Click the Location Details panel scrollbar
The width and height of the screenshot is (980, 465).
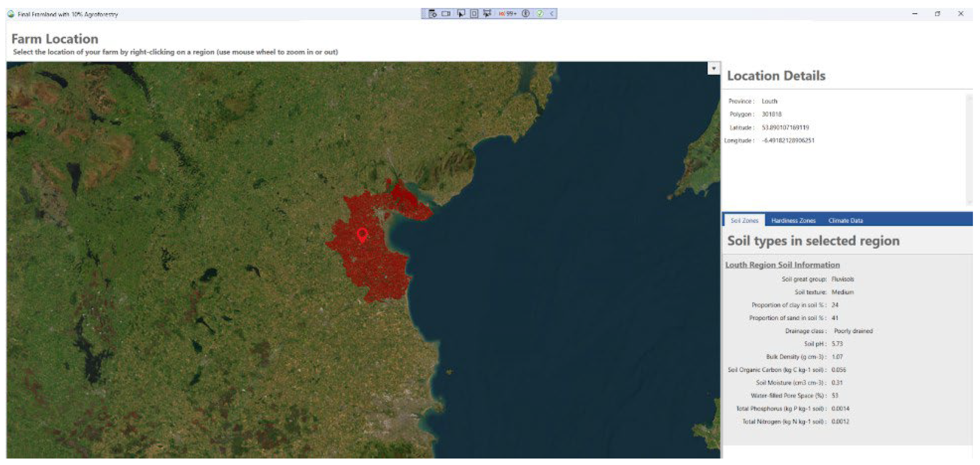click(969, 148)
